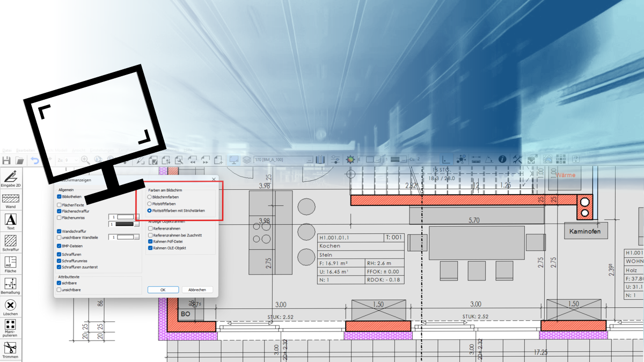Open the sliders settings icon
644x362 pixels.
coord(336,159)
